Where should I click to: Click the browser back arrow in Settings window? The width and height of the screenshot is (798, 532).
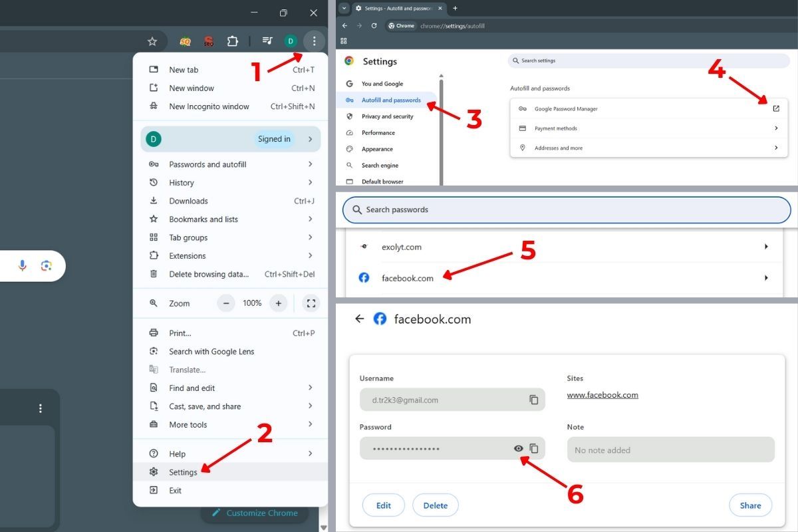pyautogui.click(x=344, y=26)
